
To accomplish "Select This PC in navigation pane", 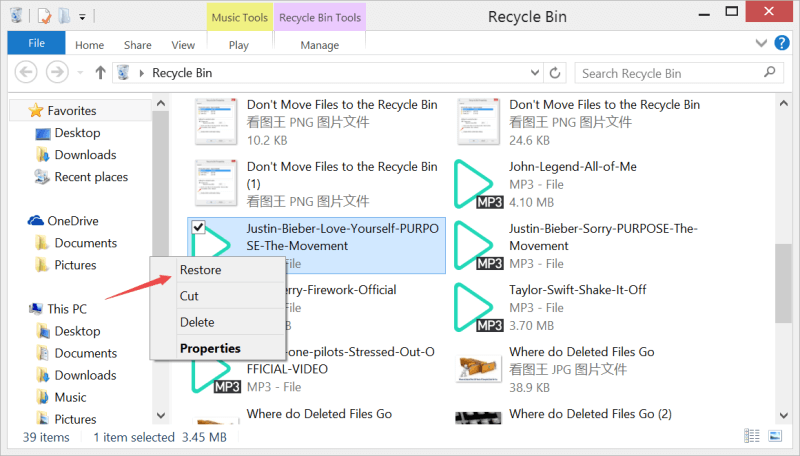I will (x=67, y=309).
